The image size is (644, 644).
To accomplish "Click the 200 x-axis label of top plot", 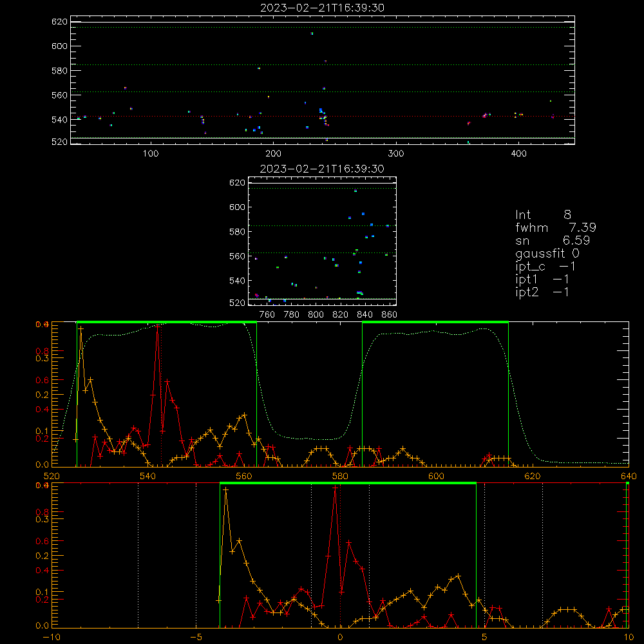I will click(273, 153).
